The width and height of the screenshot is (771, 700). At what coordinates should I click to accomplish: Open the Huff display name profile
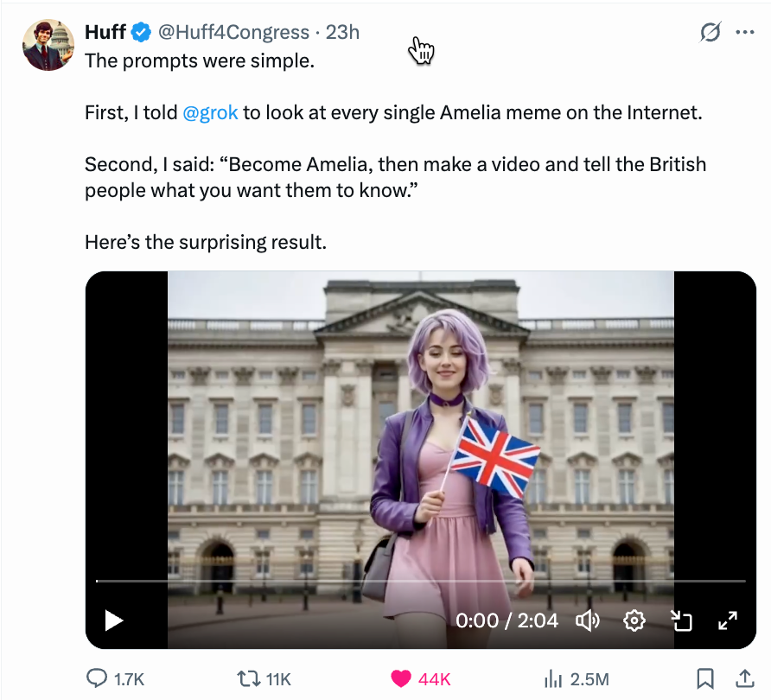(x=105, y=33)
